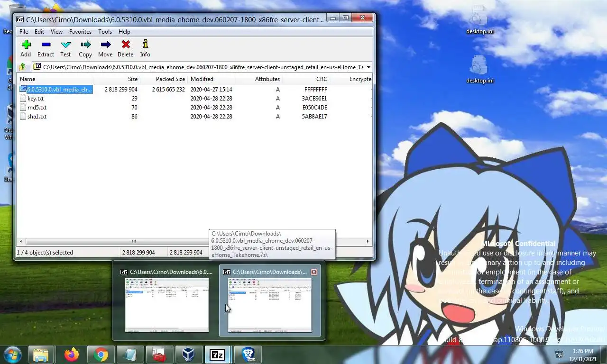Click the status text 1 / 4 object(s) selected

click(x=45, y=253)
